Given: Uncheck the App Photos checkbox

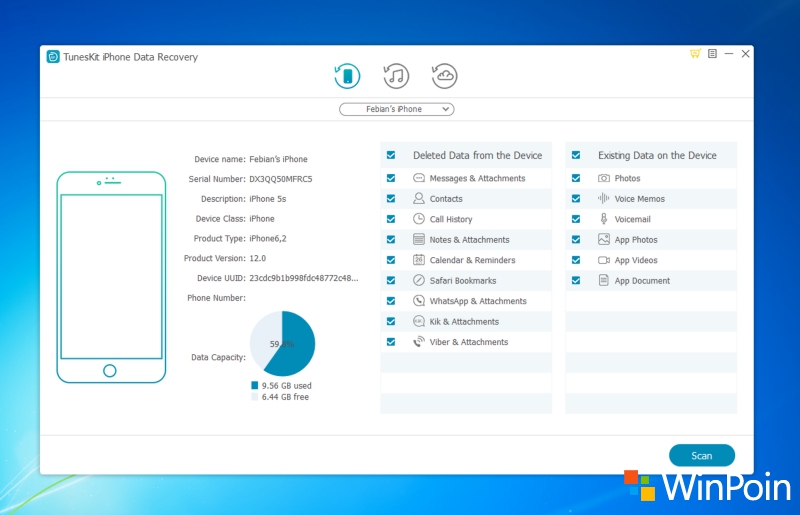Looking at the screenshot, I should [x=576, y=239].
